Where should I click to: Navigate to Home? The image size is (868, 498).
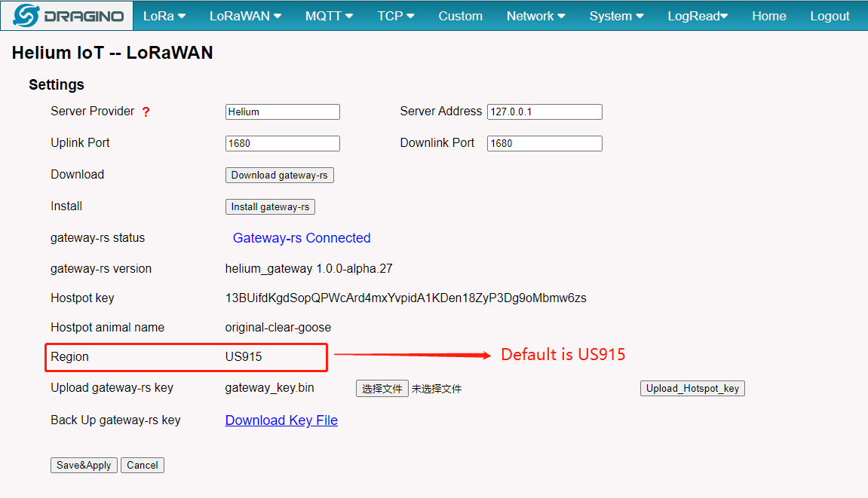click(769, 16)
